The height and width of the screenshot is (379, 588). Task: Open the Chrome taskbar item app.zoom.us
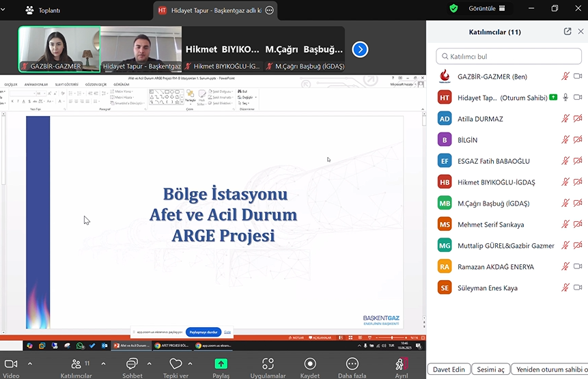point(213,346)
